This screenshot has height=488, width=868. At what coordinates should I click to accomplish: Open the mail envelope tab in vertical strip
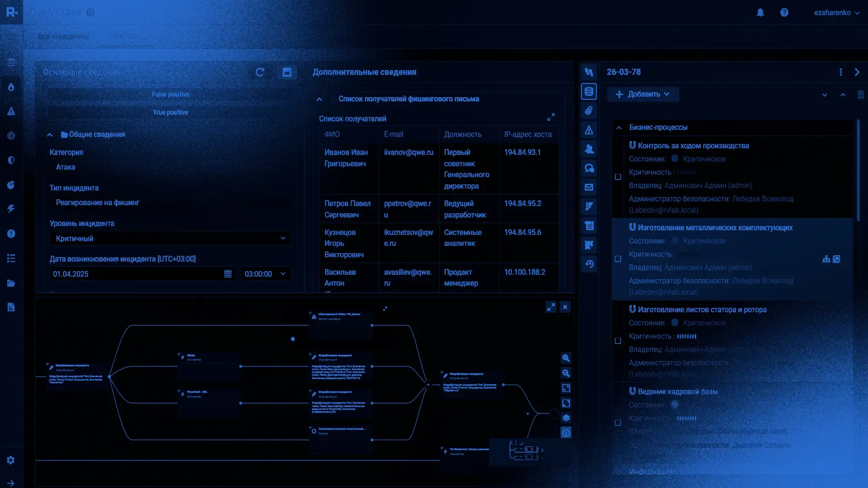(x=589, y=187)
